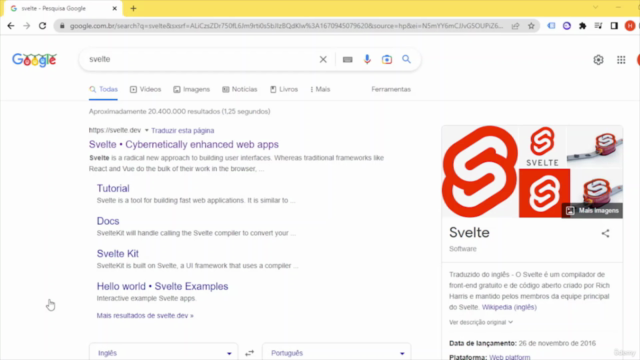Swap translation languages with arrows icon
The width and height of the screenshot is (640, 360).
pyautogui.click(x=249, y=353)
